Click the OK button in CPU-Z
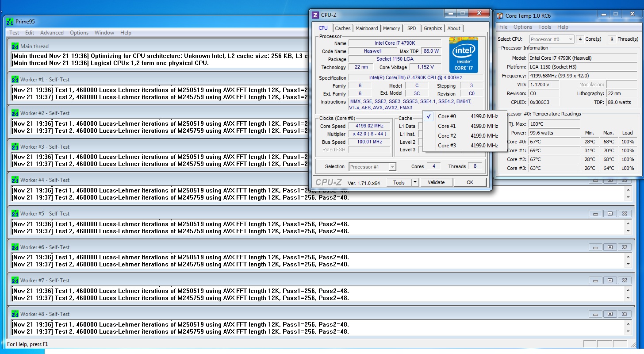 pos(470,182)
